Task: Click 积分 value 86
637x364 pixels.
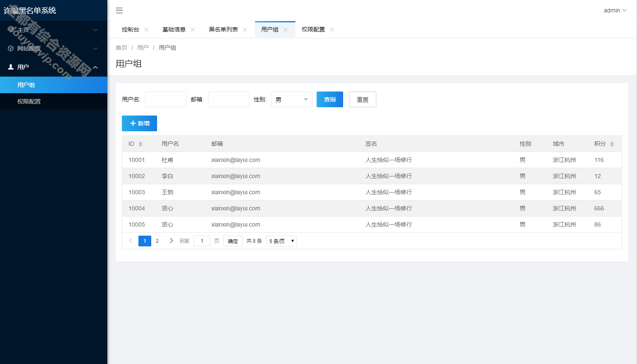Action: tap(598, 224)
